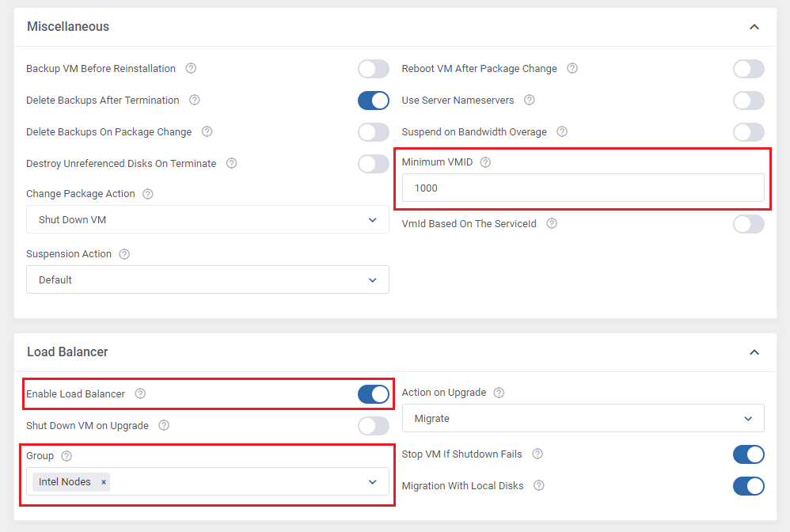The width and height of the screenshot is (790, 532).
Task: Open help icon for Destroy Unreferenced Disks On Terminate
Action: 231,163
